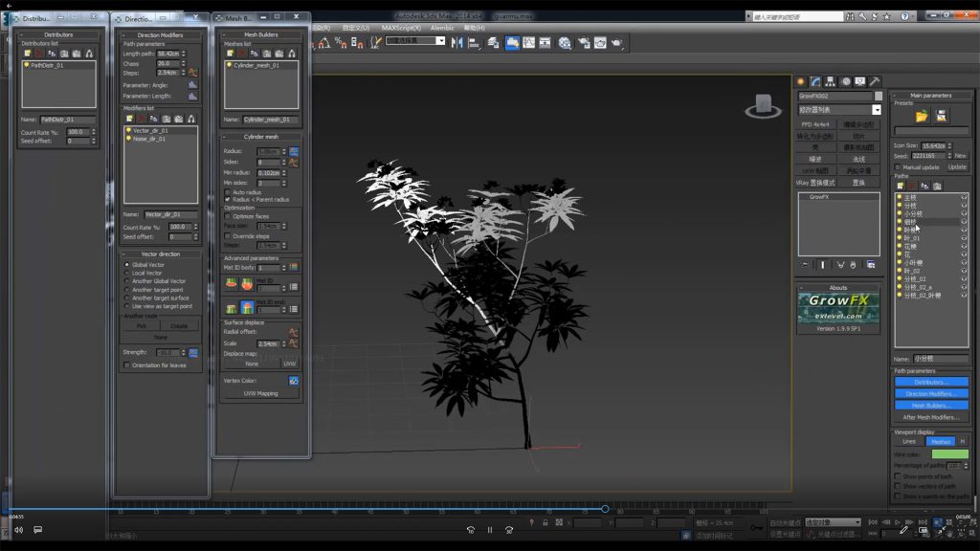
Task: Click the Steps graph icon in Path parameters
Action: (192, 73)
